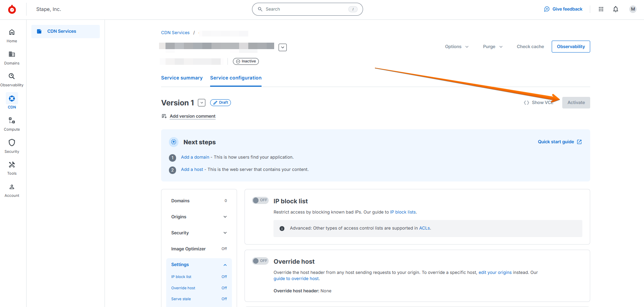The image size is (644, 307).
Task: Open the Version 1 dropdown arrow
Action: (x=202, y=103)
